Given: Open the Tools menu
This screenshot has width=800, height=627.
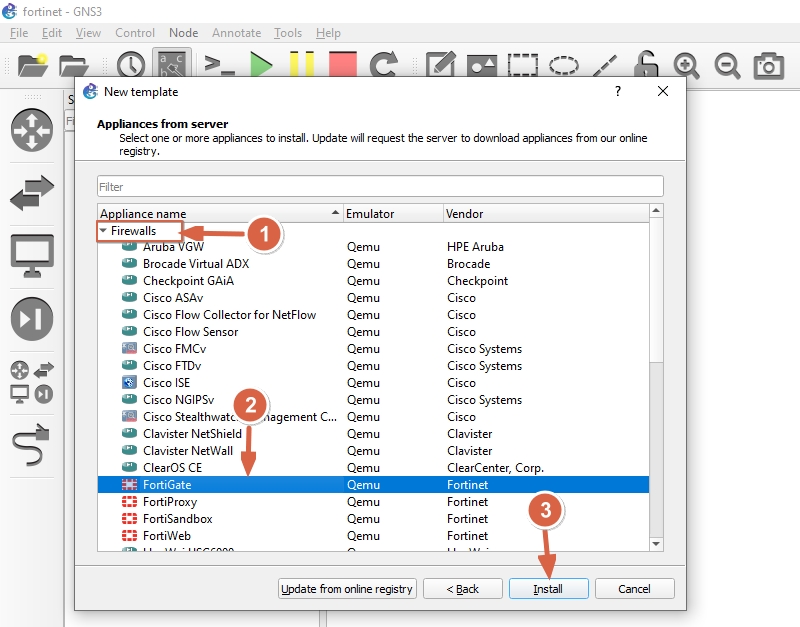Looking at the screenshot, I should point(288,33).
